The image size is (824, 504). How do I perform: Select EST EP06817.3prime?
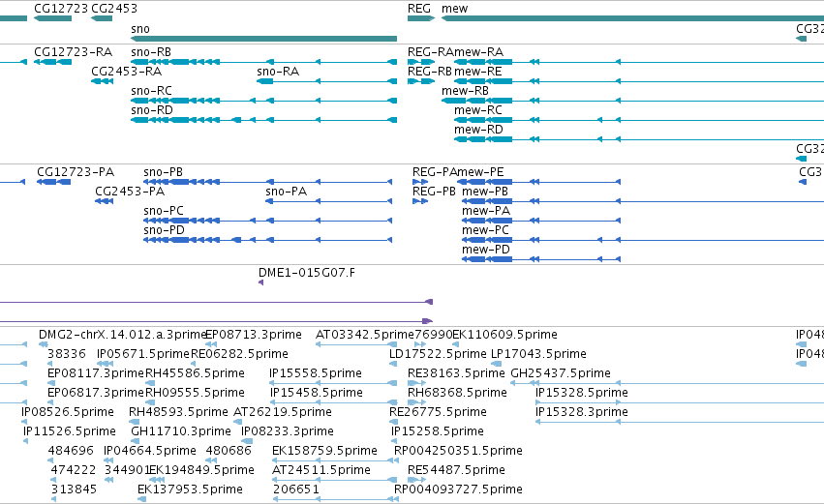(x=50, y=402)
